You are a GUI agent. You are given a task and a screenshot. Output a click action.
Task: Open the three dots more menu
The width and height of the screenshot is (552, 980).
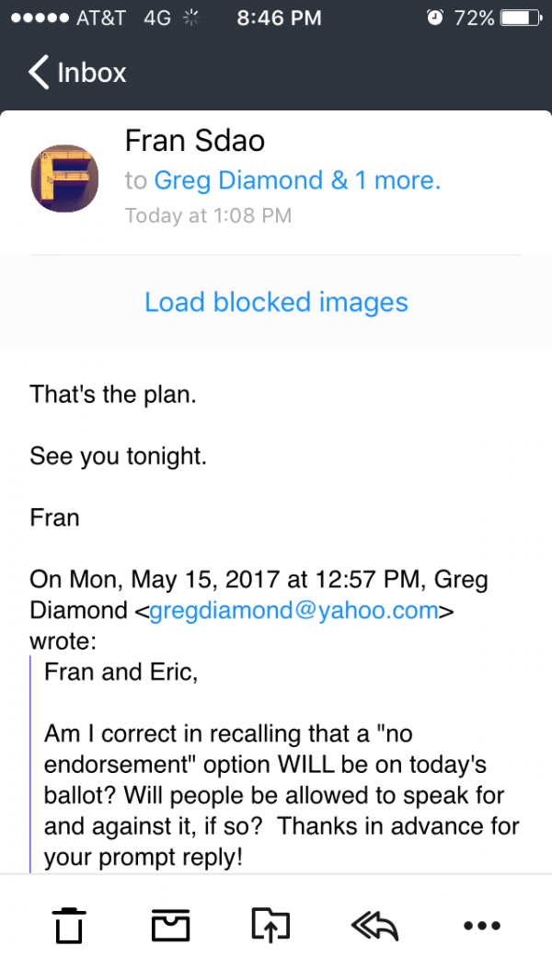coord(481,926)
